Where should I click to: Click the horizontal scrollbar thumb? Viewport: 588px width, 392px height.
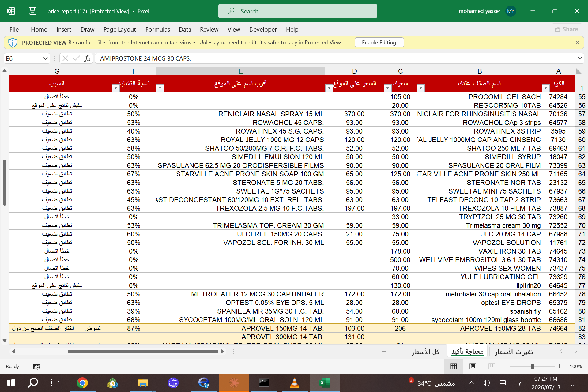143,352
